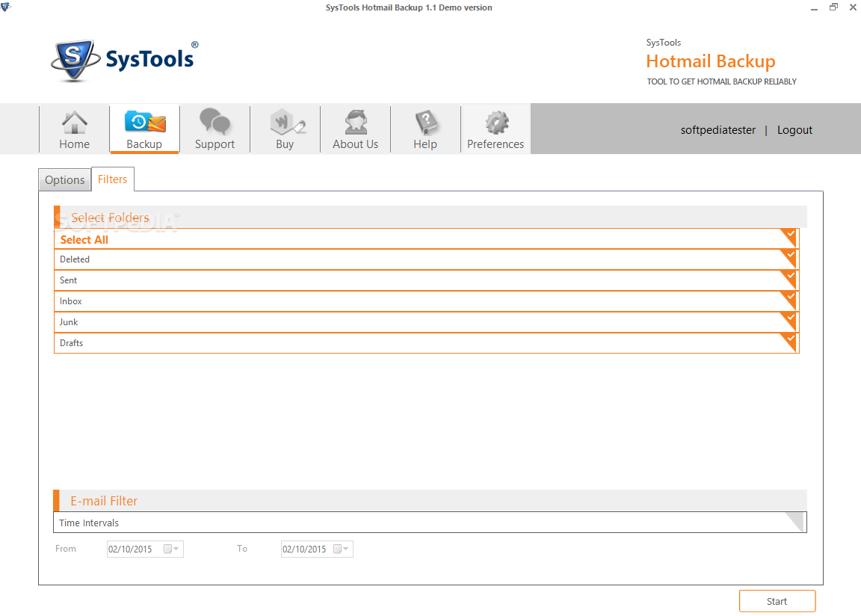Click the app icon in the title bar

point(6,7)
